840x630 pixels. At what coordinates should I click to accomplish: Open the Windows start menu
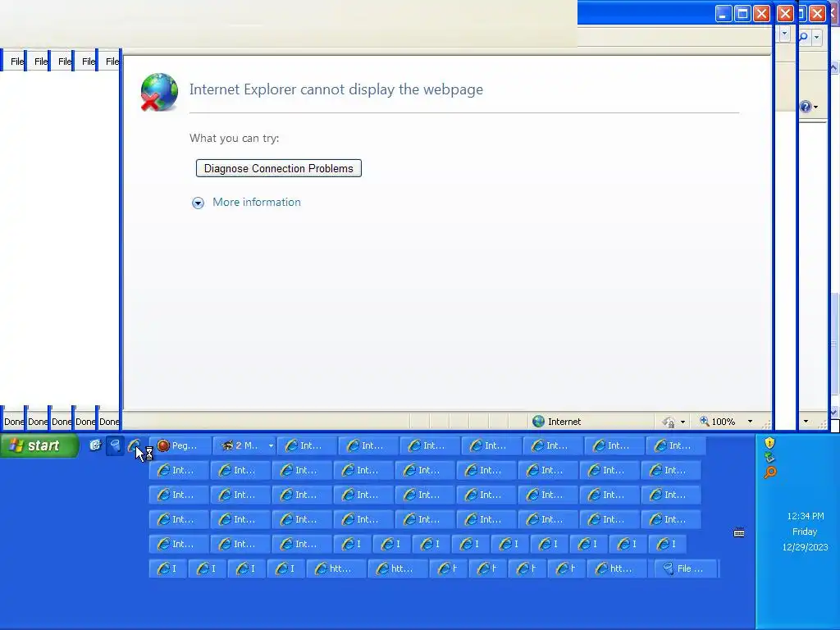tap(39, 445)
